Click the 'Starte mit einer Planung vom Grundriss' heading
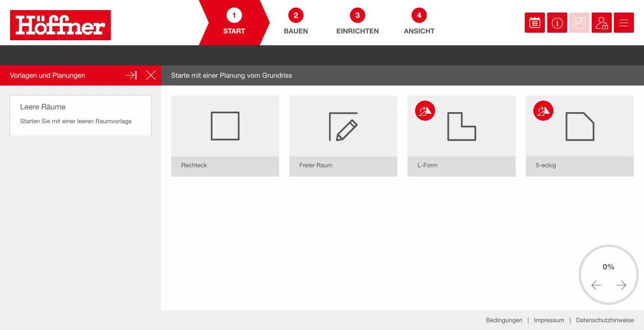 (x=231, y=75)
